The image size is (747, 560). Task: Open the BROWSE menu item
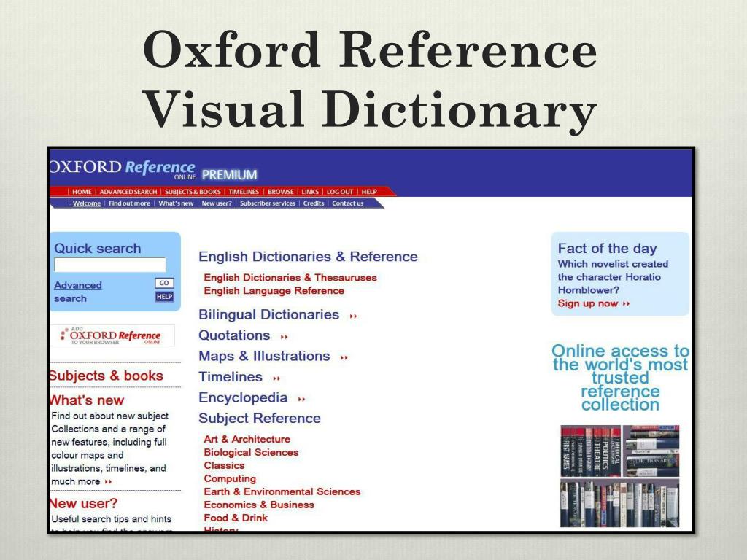(281, 192)
